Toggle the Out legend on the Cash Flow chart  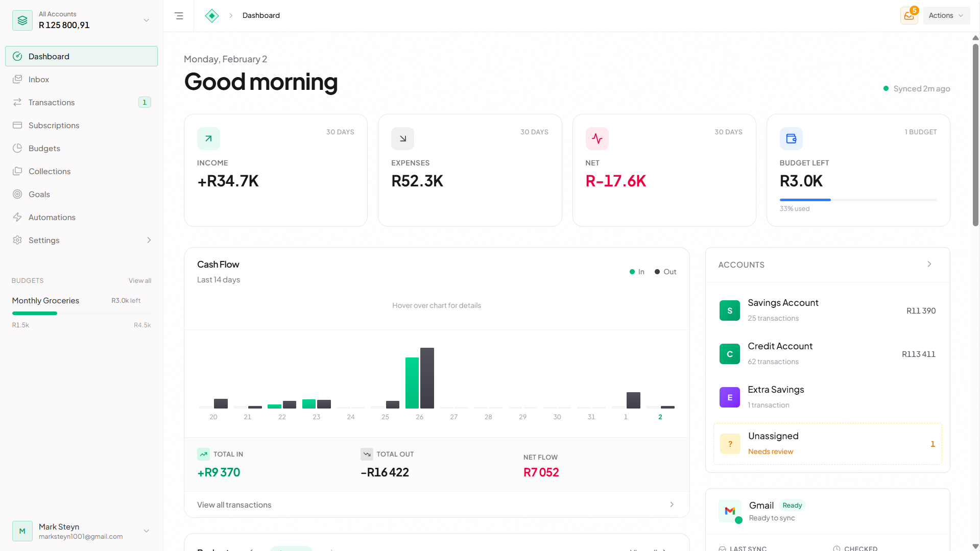665,271
